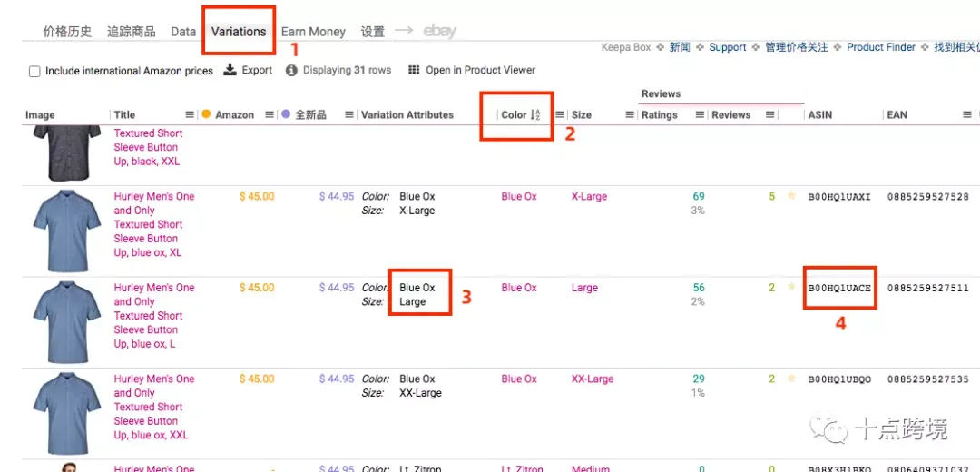
Task: Open the Earn Money tab
Action: [x=313, y=31]
